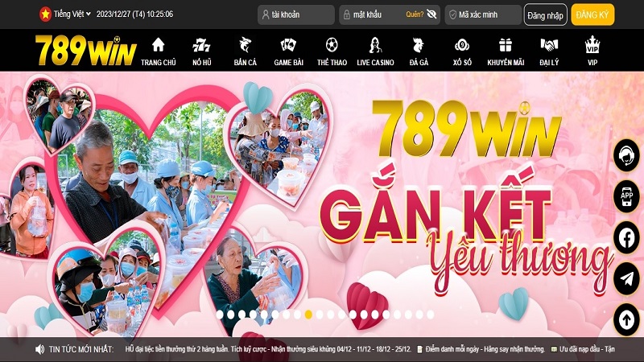Open the ĐÁ GÀ cockfighting menu
Image resolution: width=644 pixels, height=362 pixels.
419,51
